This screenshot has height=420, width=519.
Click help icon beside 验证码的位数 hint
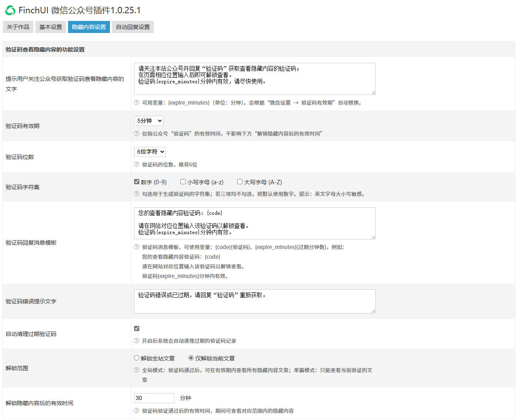coord(136,165)
